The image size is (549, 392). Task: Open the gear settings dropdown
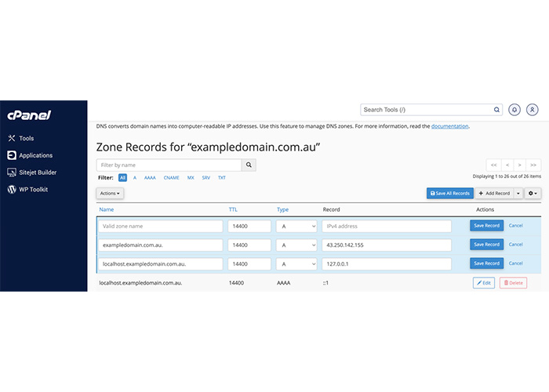[533, 193]
